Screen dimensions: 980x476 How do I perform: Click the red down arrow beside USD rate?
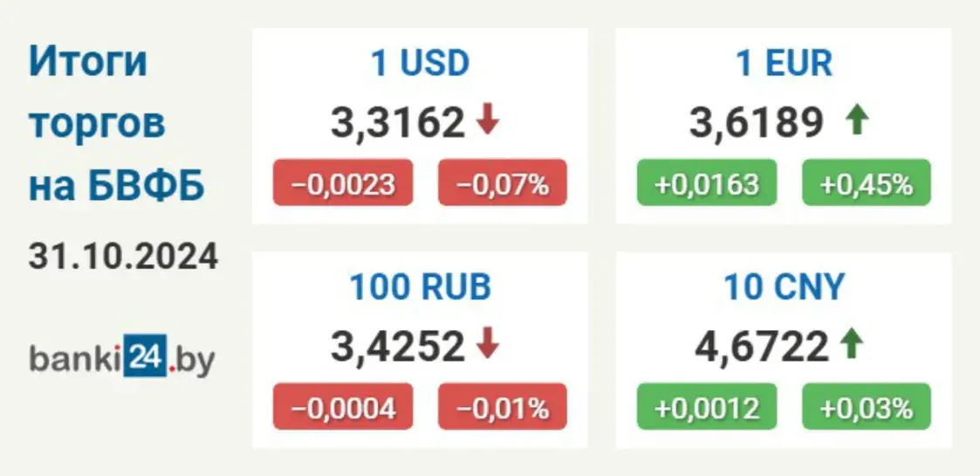click(488, 121)
